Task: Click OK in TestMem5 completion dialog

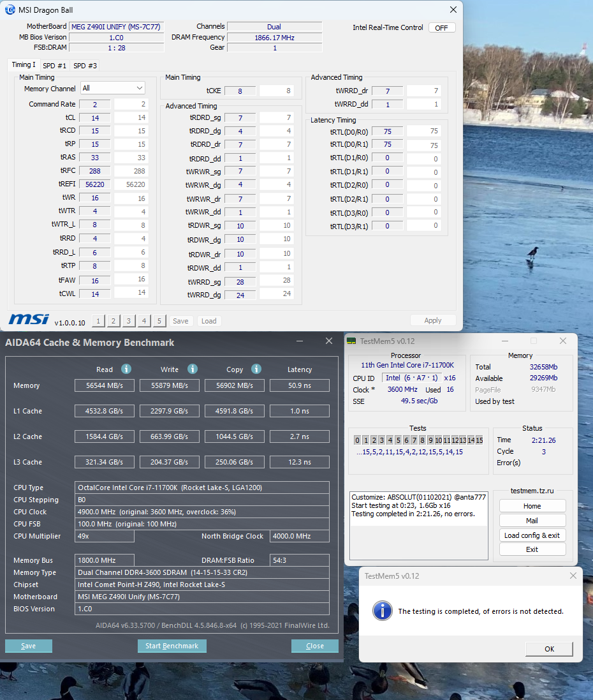Action: tap(549, 649)
